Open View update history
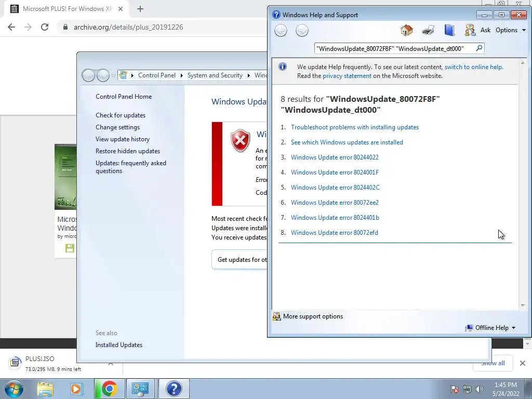This screenshot has width=532, height=399. [x=123, y=139]
